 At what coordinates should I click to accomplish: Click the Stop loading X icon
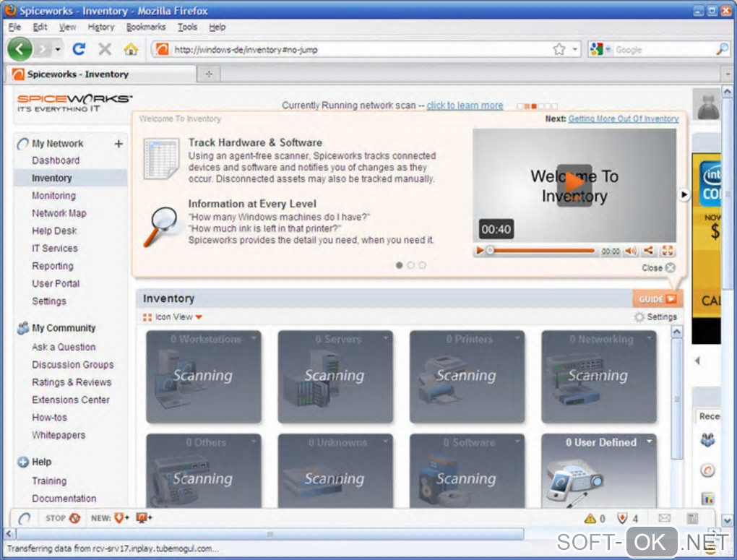[x=105, y=49]
